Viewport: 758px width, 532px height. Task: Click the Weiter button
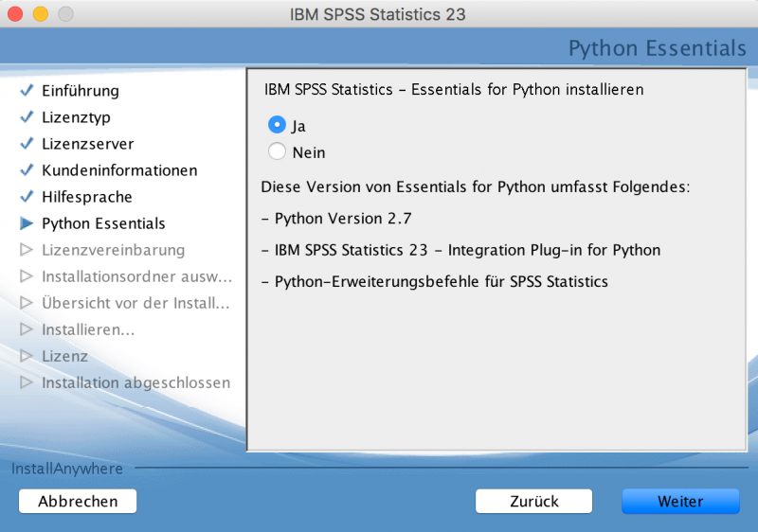[x=680, y=501]
